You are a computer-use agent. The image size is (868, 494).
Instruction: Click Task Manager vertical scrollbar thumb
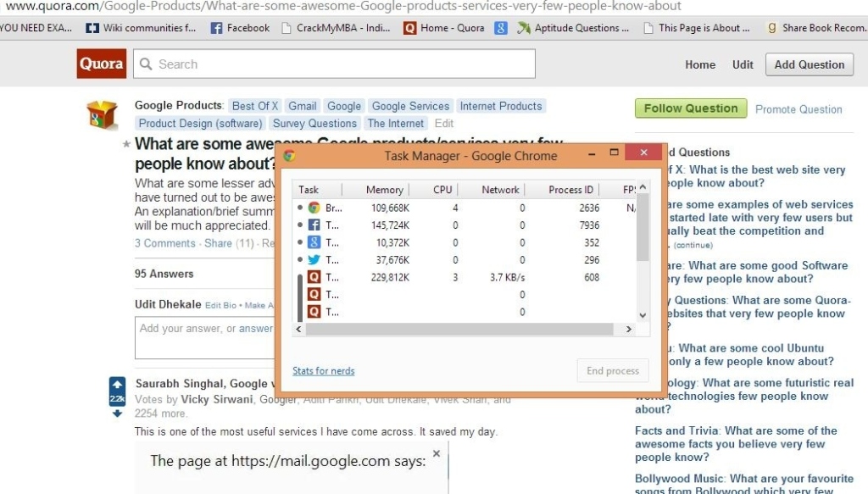[643, 228]
